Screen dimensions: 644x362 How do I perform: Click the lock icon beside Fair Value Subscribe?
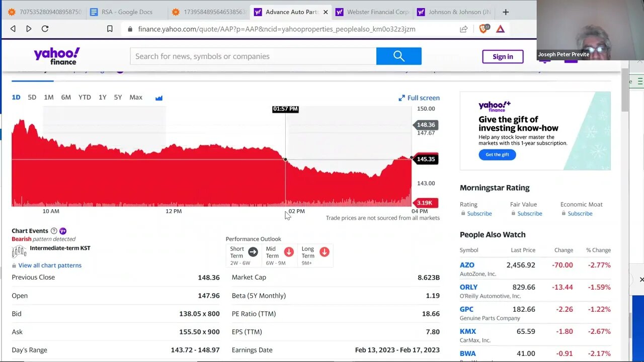click(x=513, y=214)
